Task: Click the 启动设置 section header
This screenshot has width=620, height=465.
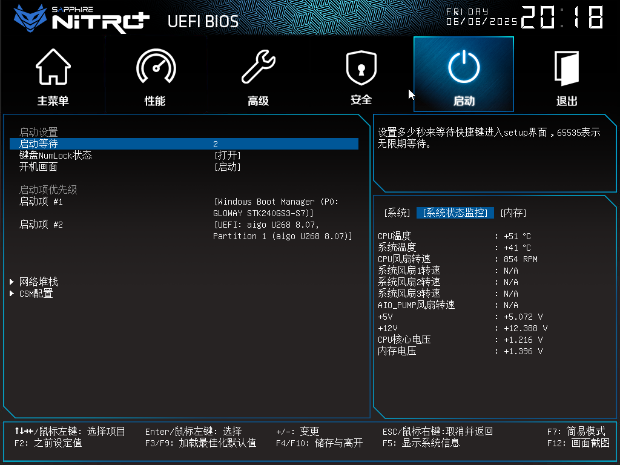Action: pos(38,132)
